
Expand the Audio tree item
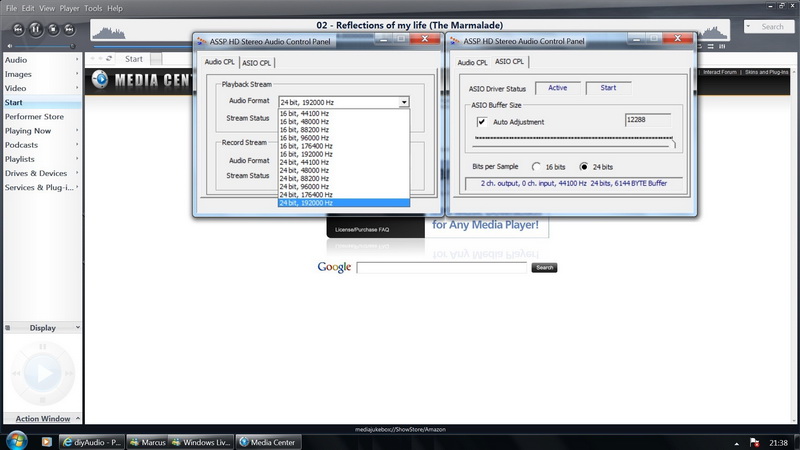click(77, 60)
